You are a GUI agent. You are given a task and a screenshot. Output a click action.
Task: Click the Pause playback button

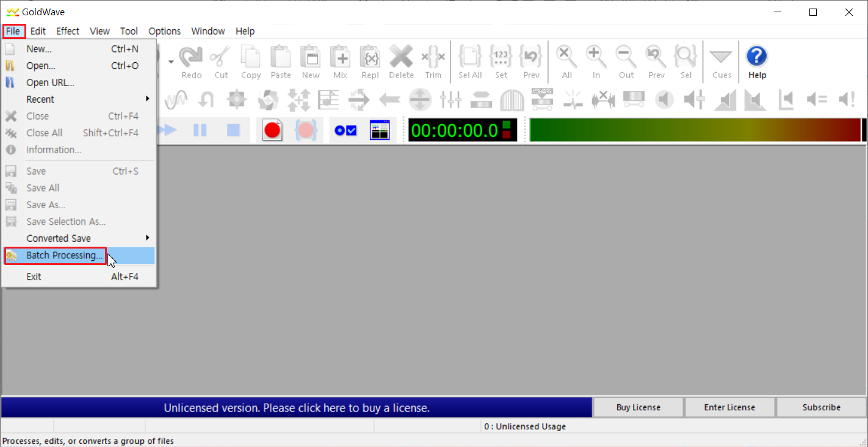click(x=200, y=130)
